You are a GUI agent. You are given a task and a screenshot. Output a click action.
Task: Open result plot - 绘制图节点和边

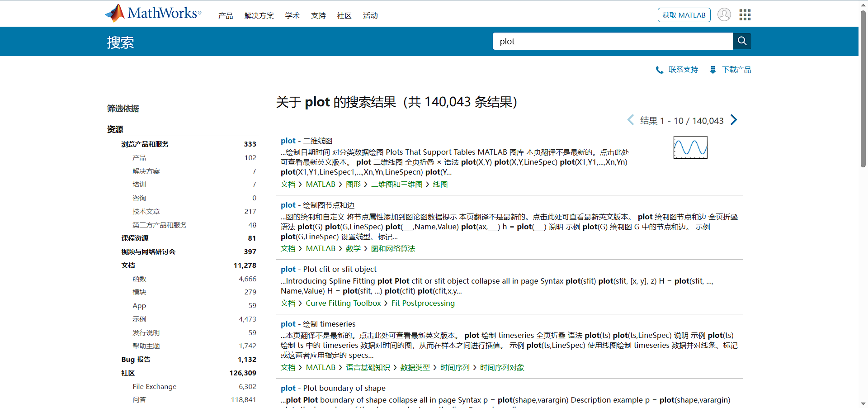pos(317,205)
